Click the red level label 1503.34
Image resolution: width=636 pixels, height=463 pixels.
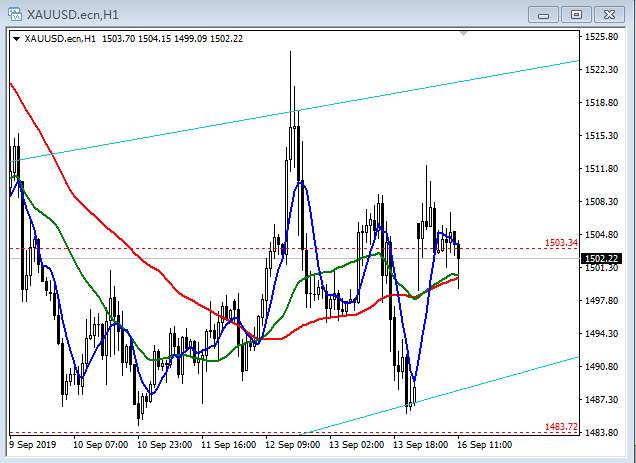[x=561, y=243]
